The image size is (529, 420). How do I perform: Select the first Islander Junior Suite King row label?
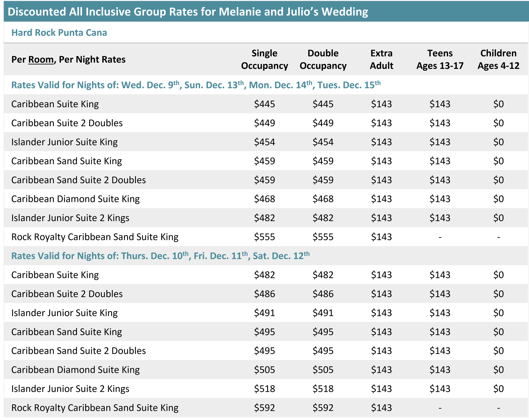64,142
